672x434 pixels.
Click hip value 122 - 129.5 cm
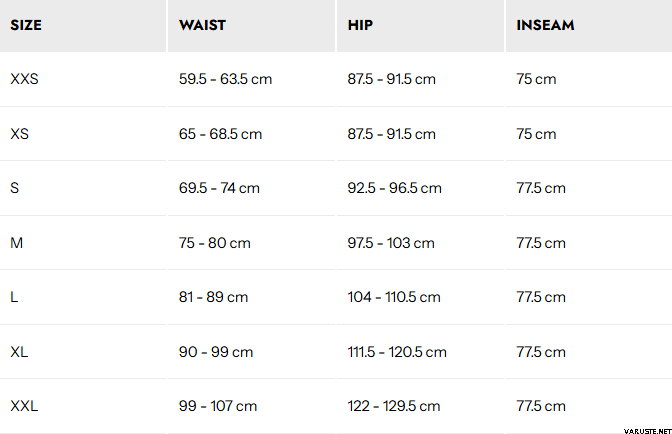coord(394,406)
